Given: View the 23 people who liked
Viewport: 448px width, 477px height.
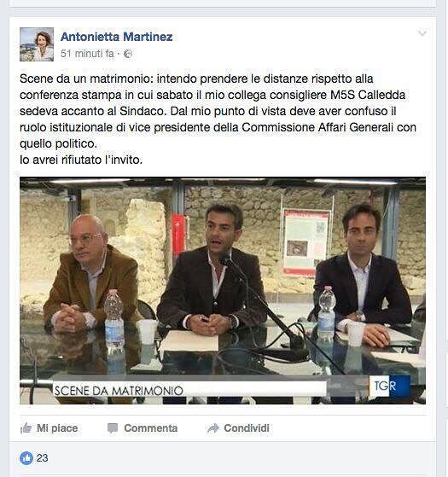Looking at the screenshot, I should [43, 458].
